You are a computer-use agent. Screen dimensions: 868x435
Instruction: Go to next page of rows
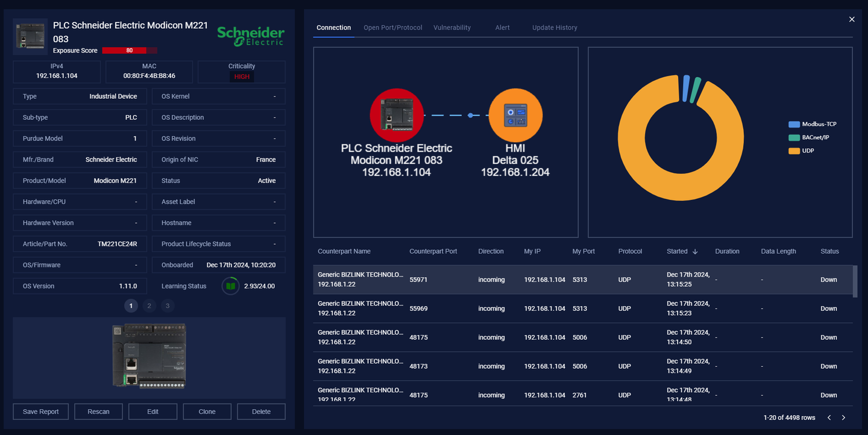point(843,418)
